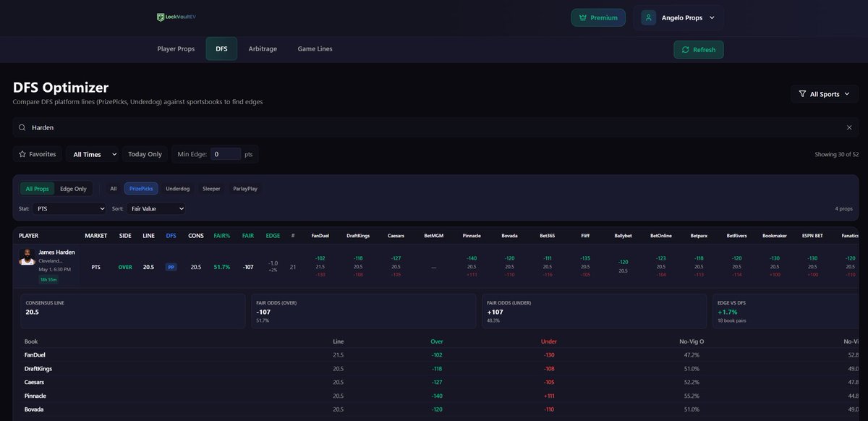The height and width of the screenshot is (421, 868).
Task: Upgrade via the Premium button
Action: tap(598, 17)
